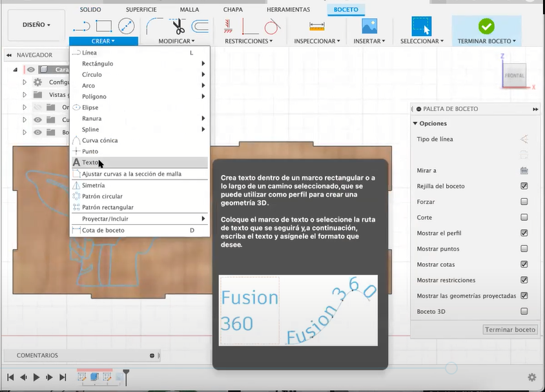Choose Elipse in the Crear menu

tap(139, 107)
